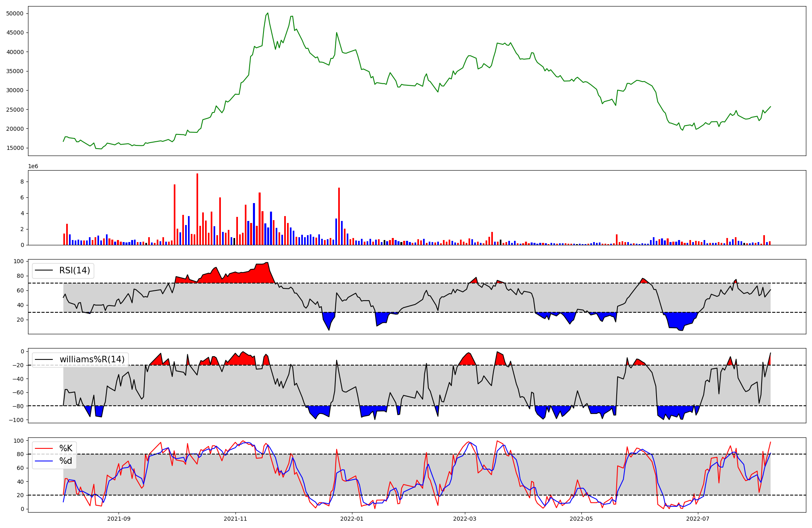The width and height of the screenshot is (812, 528).
Task: Click the 2021-09 date tick label
Action: [x=119, y=519]
